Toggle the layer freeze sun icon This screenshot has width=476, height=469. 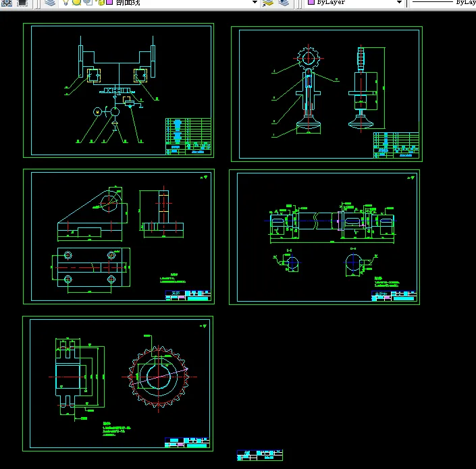77,3
